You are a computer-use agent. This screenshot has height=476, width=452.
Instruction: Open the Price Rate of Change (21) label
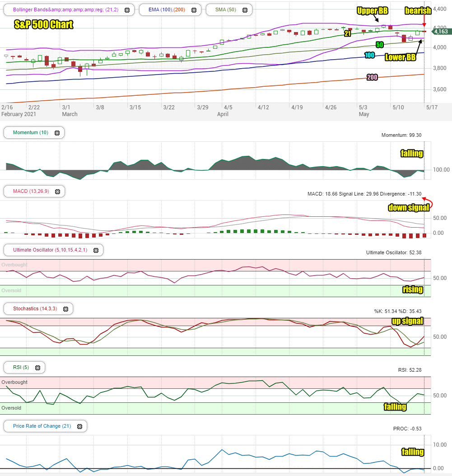pyautogui.click(x=42, y=426)
